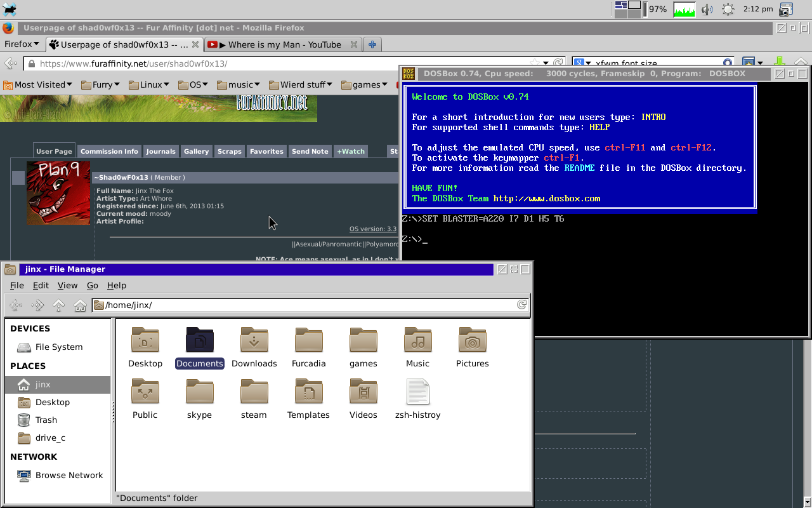Open the View menu in file manager
This screenshot has height=508, width=812.
coord(67,285)
